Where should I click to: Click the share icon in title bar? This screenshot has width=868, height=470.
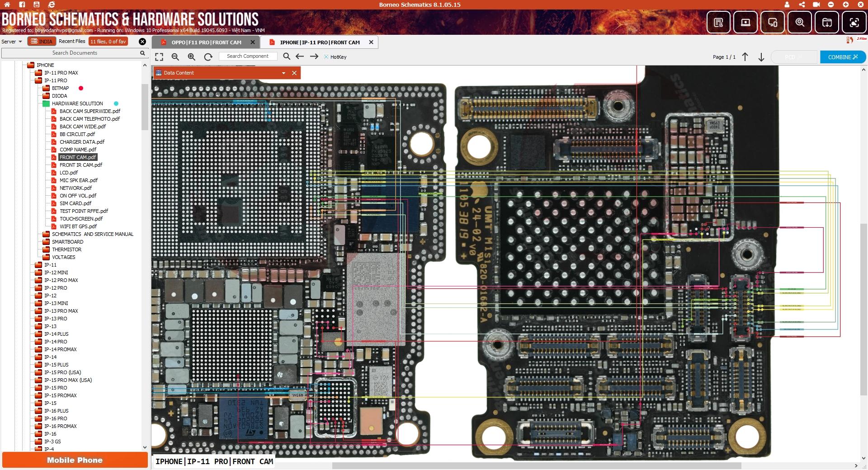[x=802, y=5]
